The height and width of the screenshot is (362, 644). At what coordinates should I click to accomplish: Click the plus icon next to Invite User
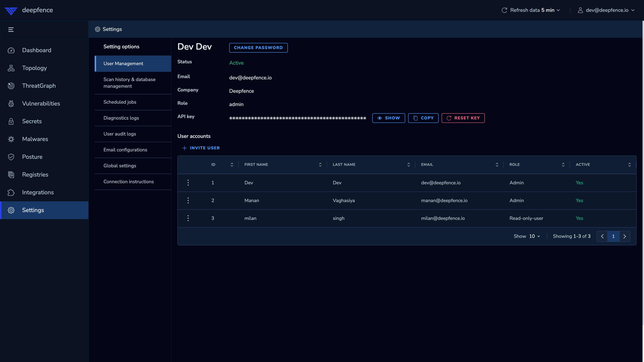click(184, 148)
